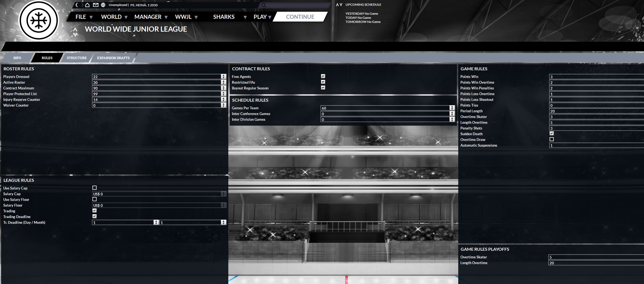
Task: Enable the Use Salary Cap checkbox
Action: point(95,188)
